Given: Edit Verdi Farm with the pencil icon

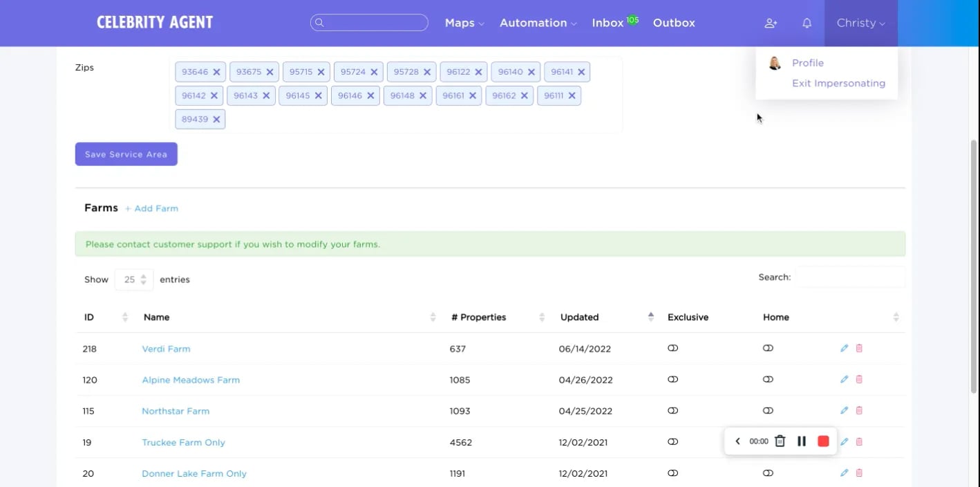Looking at the screenshot, I should (x=844, y=349).
